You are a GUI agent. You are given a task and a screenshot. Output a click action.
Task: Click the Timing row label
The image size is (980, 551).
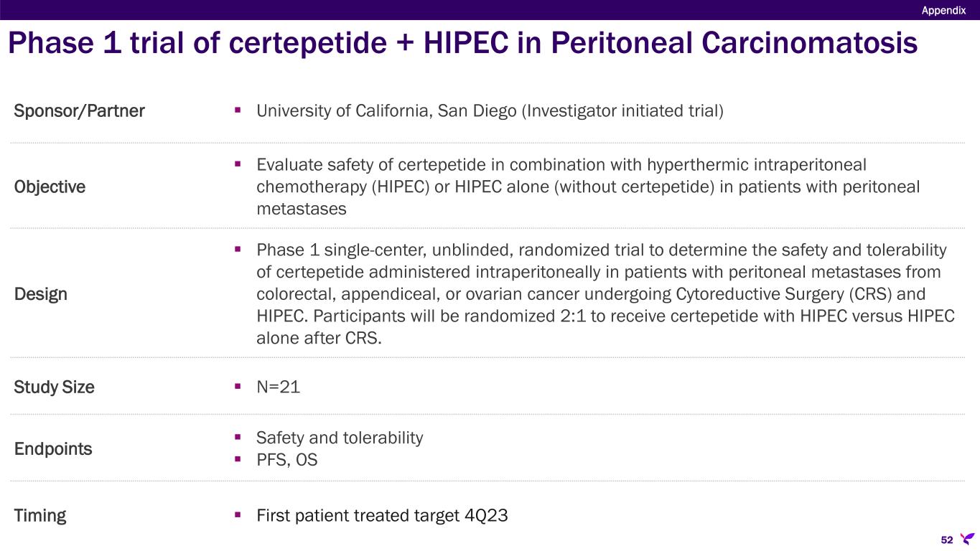[40, 516]
